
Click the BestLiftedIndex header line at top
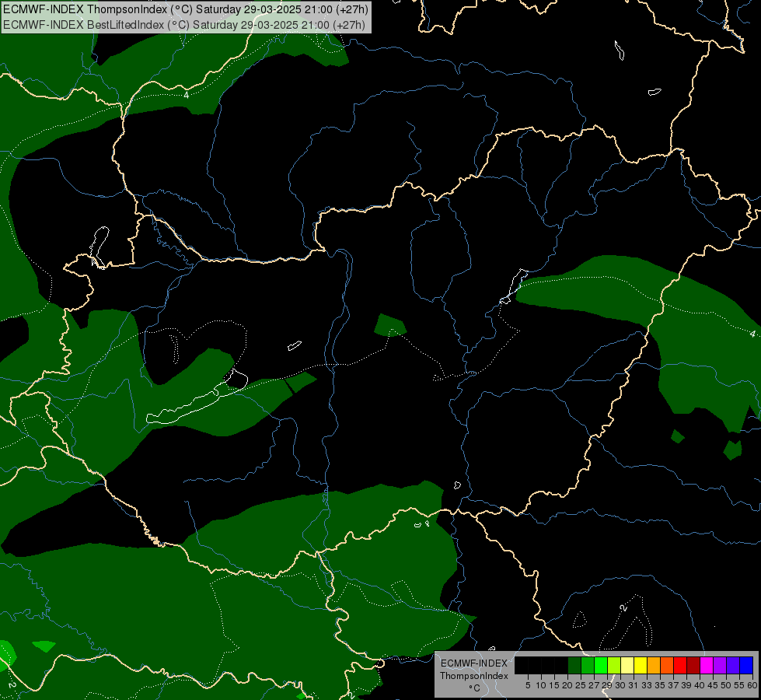click(x=184, y=25)
